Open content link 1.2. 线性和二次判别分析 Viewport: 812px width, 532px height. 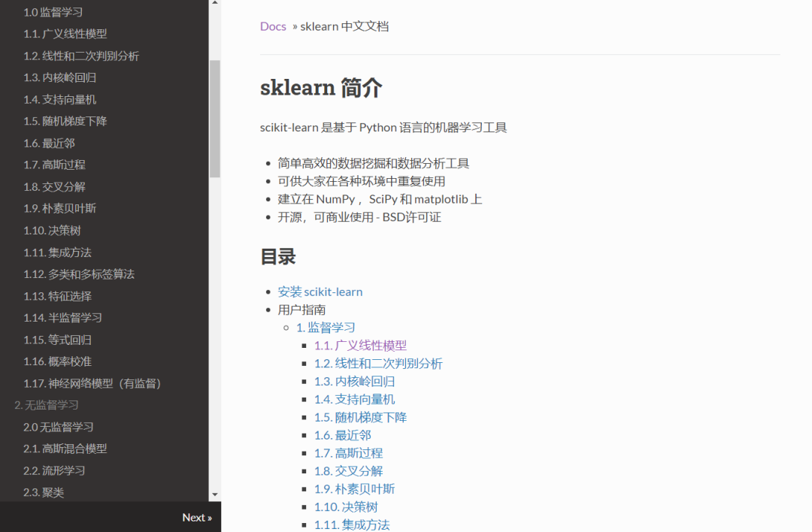pyautogui.click(x=378, y=364)
